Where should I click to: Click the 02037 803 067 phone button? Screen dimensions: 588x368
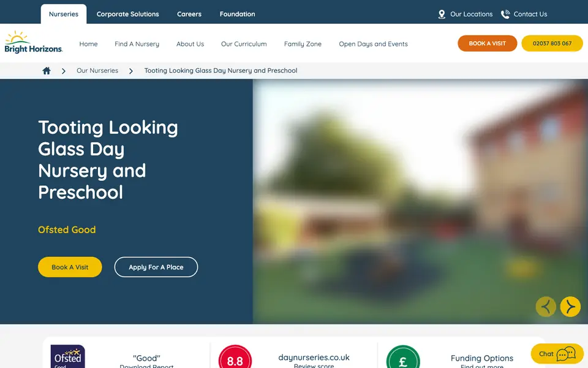[x=552, y=43]
